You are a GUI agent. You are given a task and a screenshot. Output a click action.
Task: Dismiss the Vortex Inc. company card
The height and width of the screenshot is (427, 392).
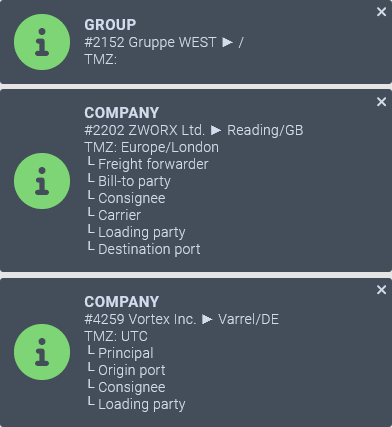click(x=381, y=290)
